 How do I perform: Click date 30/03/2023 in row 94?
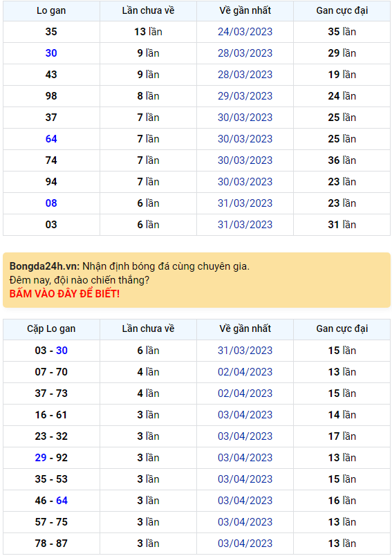(x=245, y=182)
